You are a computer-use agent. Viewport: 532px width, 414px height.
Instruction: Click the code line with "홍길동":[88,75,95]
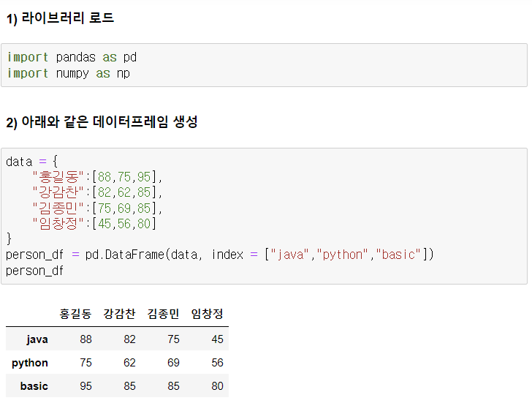click(x=97, y=176)
